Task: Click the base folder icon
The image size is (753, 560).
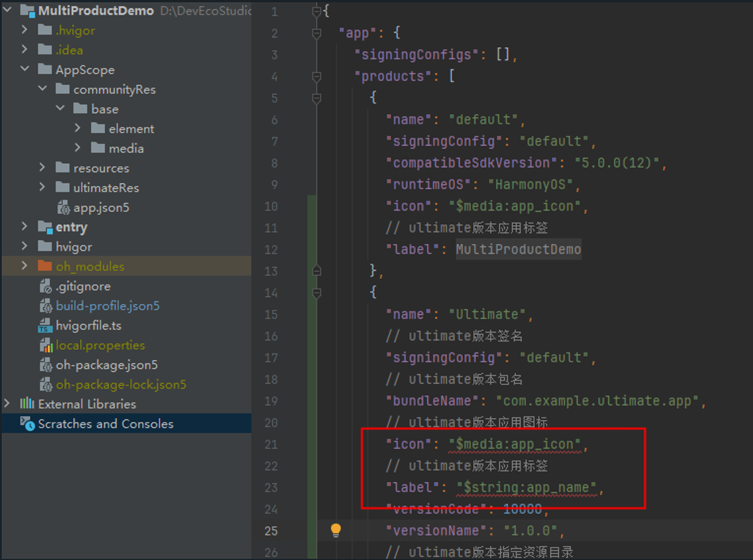Action: [x=80, y=108]
